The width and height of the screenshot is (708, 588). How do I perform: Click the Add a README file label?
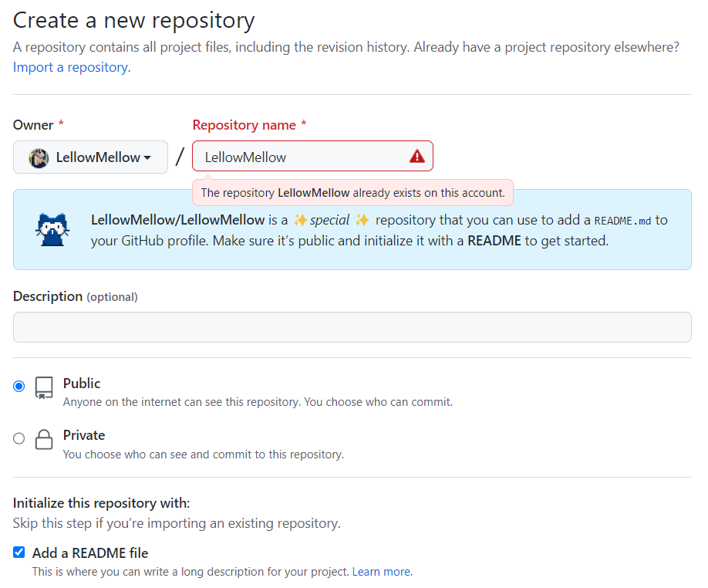tap(90, 553)
